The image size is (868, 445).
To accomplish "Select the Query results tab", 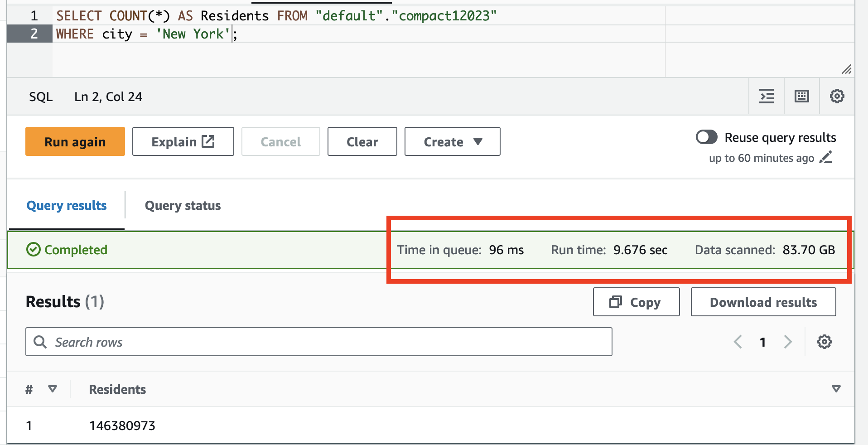I will (66, 205).
